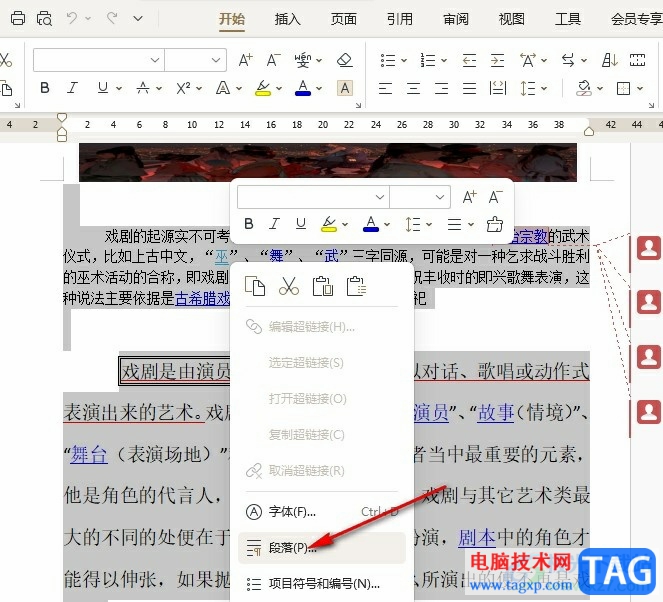
Task: Choose 字体(F)... from context menu
Action: 322,512
